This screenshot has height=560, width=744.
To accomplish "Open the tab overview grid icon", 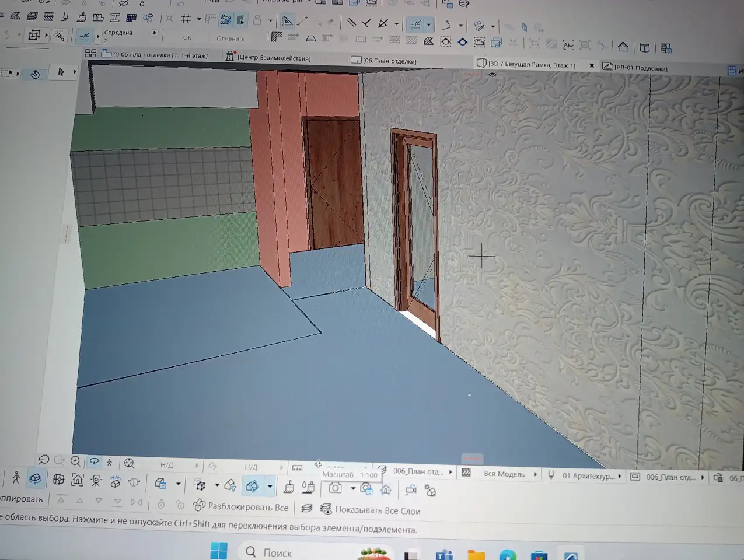I will coord(90,53).
